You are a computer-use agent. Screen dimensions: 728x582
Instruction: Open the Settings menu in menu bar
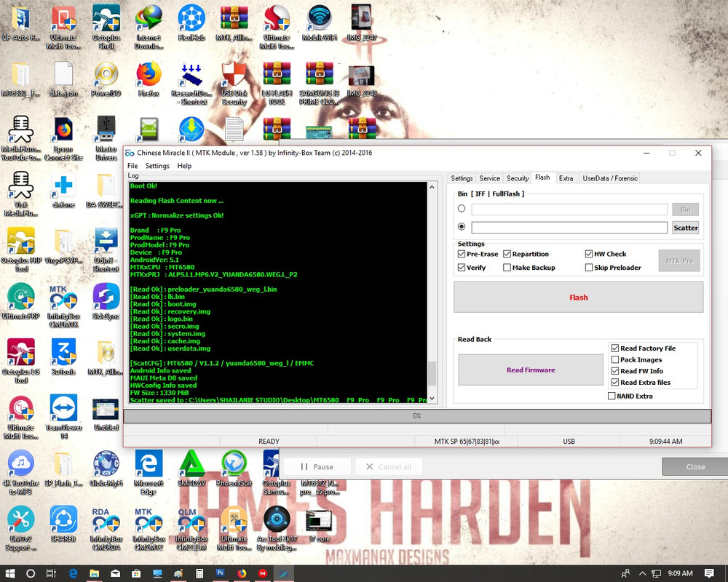[157, 166]
